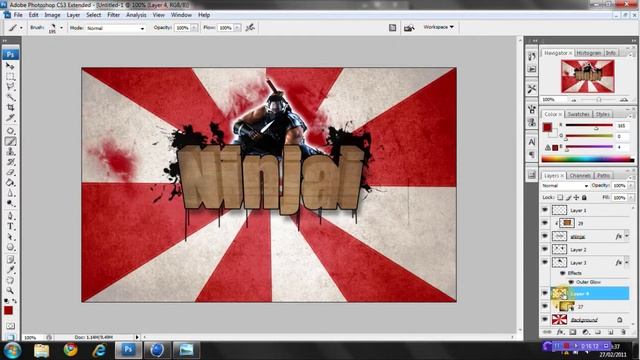Viewport: 640px width, 360px height.
Task: Toggle lock transparent pixels checkbox
Action: click(x=560, y=198)
